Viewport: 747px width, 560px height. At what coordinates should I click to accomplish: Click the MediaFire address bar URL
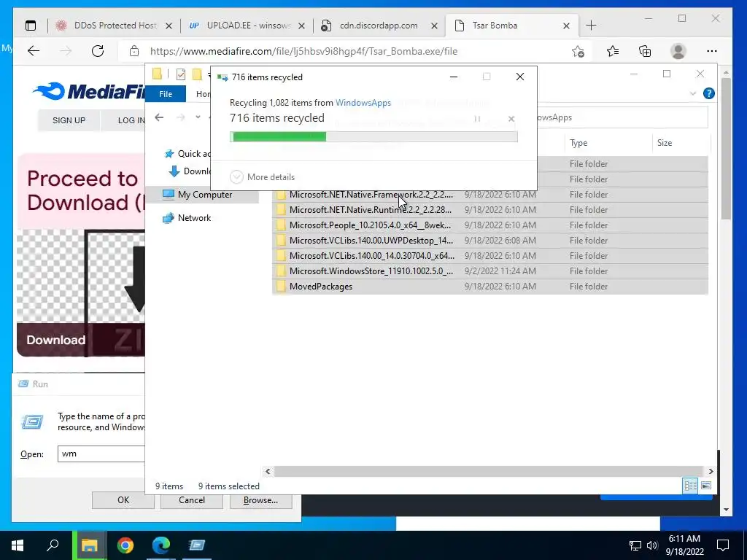click(303, 52)
